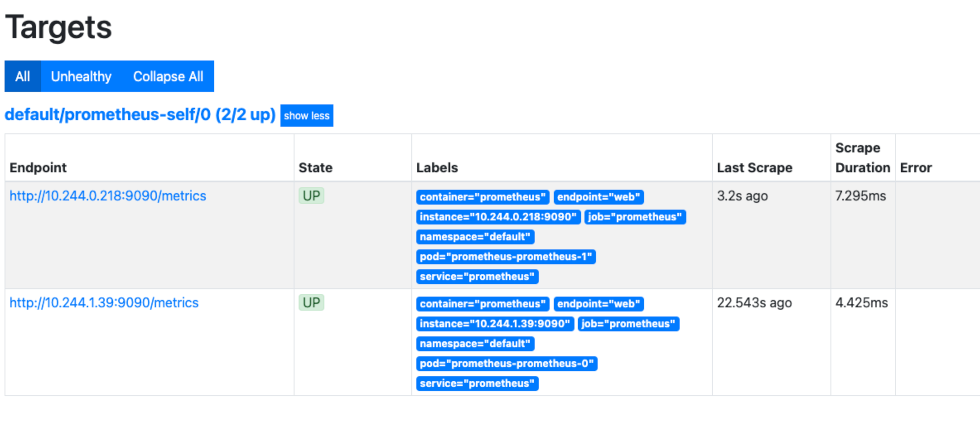This screenshot has width=980, height=425.
Task: Select the All targets filter
Action: (22, 77)
